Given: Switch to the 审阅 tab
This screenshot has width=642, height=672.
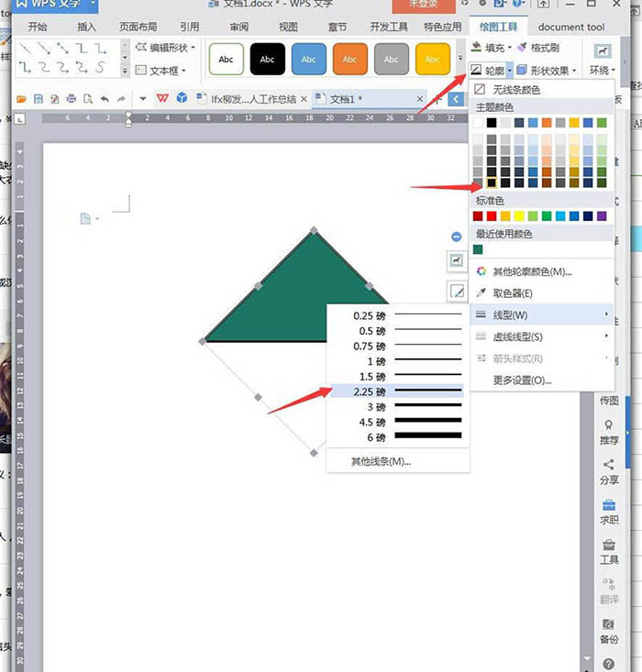Looking at the screenshot, I should [238, 27].
